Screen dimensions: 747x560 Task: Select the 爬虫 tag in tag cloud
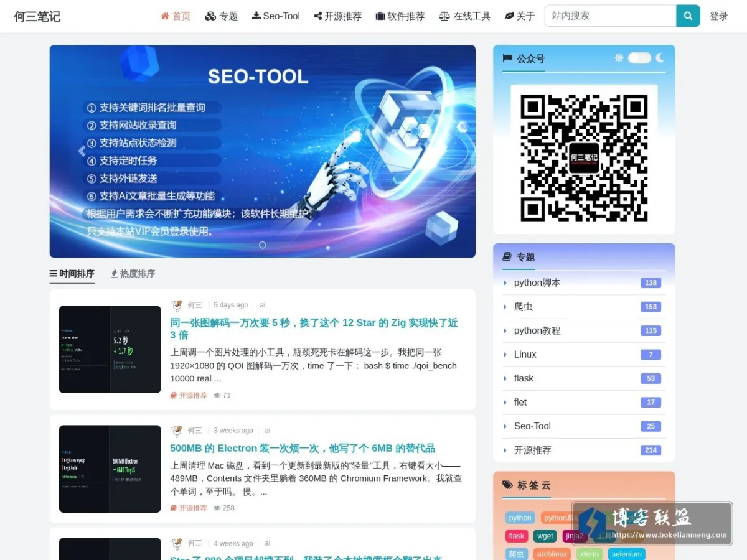pos(517,554)
